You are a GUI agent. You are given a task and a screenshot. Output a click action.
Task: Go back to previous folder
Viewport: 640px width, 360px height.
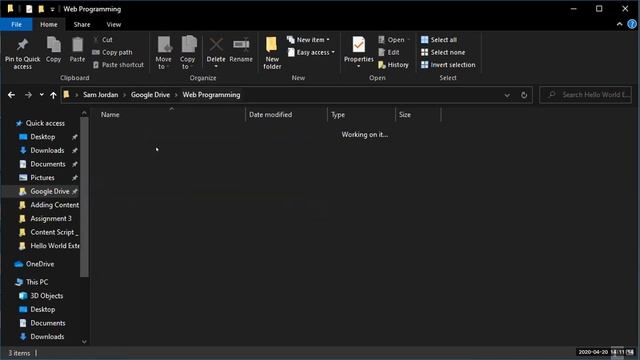(11, 95)
